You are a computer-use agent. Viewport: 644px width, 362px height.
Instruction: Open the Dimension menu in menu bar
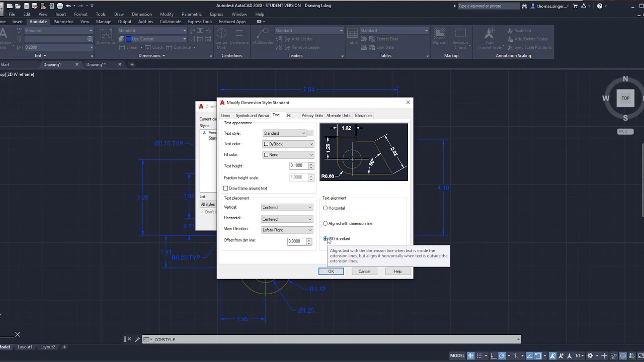point(142,14)
